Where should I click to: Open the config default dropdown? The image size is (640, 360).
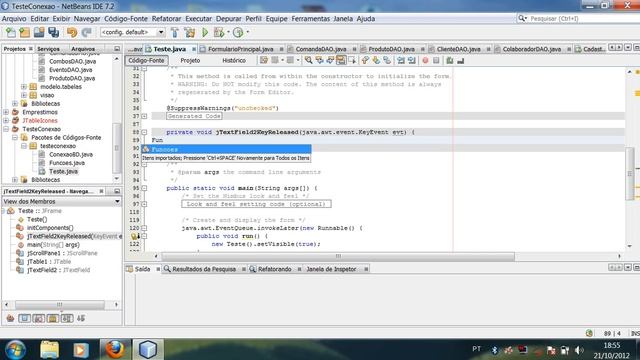pos(161,32)
